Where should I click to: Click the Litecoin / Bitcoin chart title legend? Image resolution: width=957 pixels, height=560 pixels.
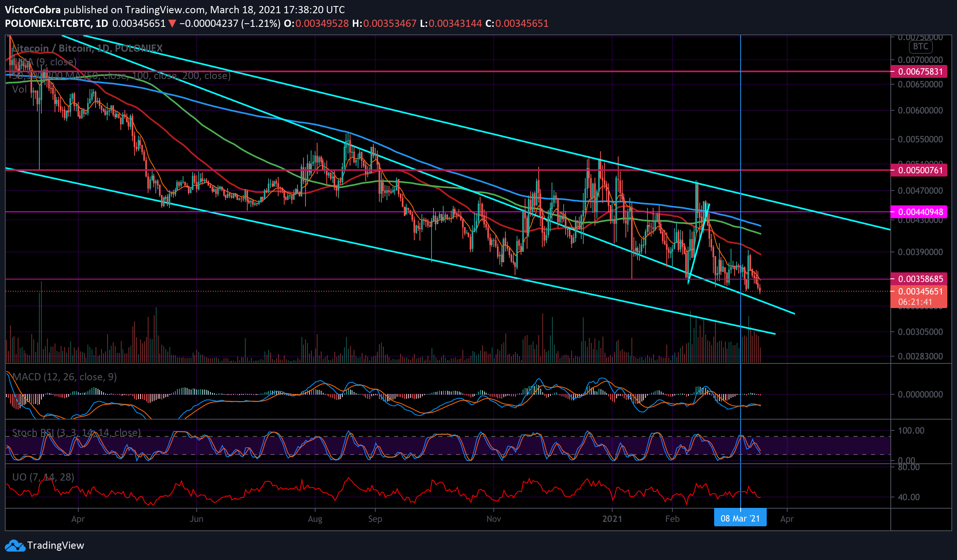click(x=88, y=49)
